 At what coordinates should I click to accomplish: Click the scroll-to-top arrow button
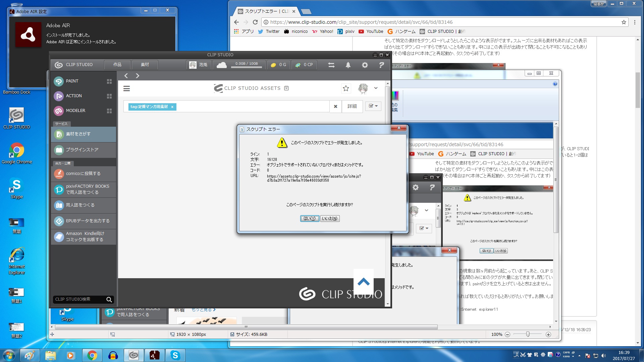click(x=364, y=282)
